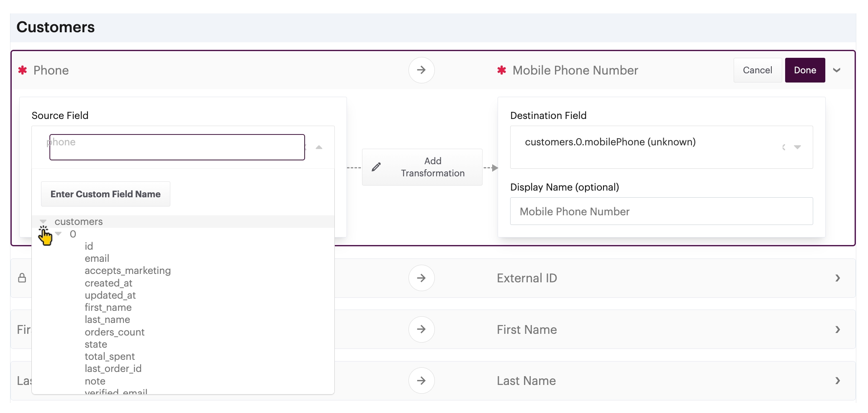Screen dimensions: 868x413
Task: Click the arrow icon beside Last Name
Action: 421,380
